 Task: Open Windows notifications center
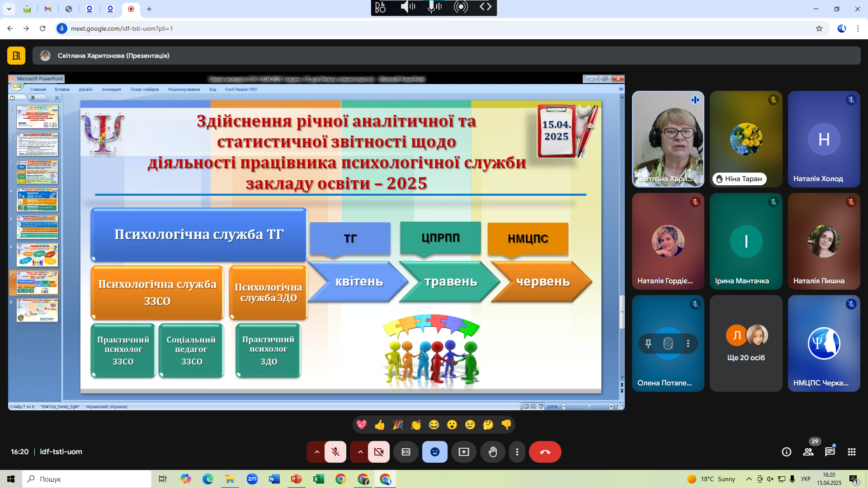click(854, 479)
